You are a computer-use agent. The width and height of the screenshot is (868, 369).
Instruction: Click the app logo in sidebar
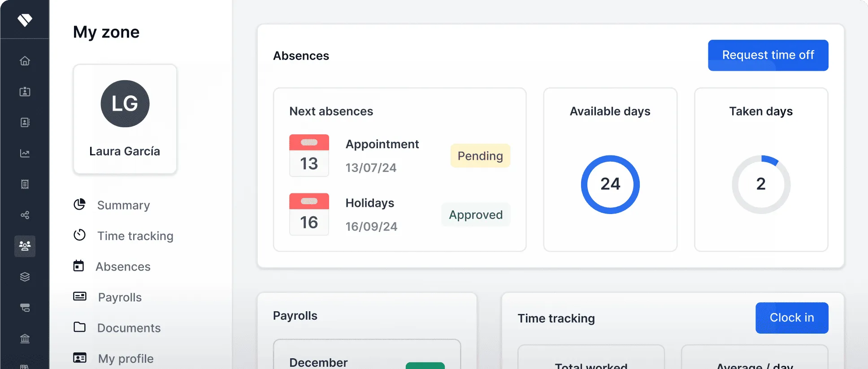pos(25,20)
